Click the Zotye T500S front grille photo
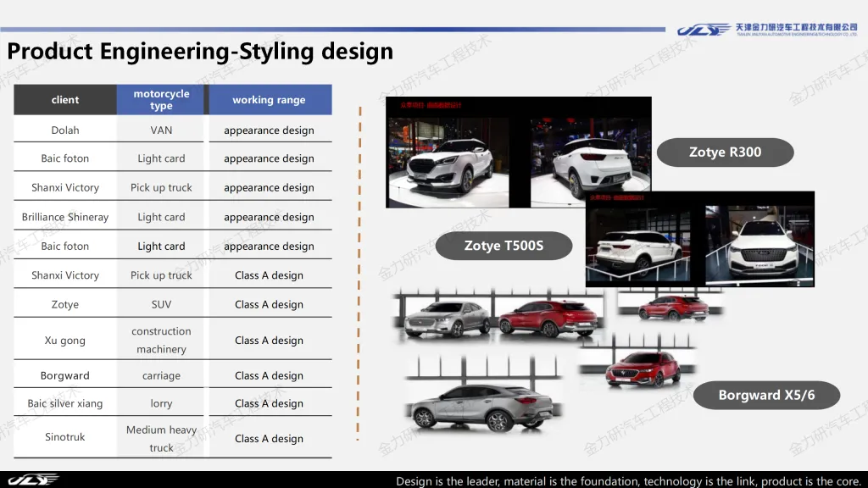Screen dimensions: 868x488 point(759,244)
